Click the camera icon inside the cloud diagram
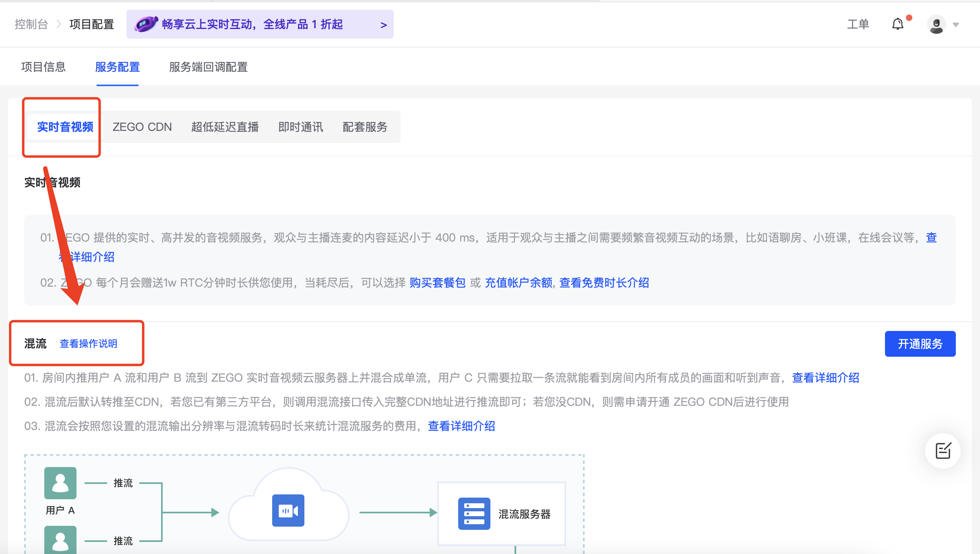980x554 pixels. pyautogui.click(x=287, y=510)
